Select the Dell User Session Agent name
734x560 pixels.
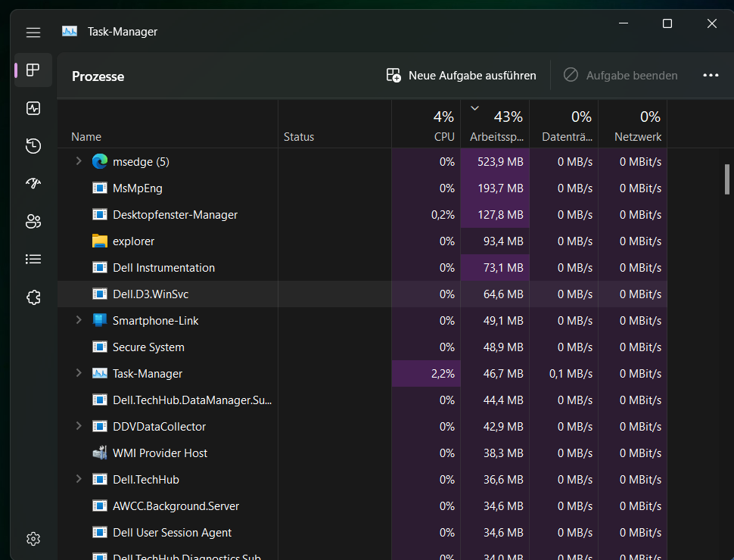click(x=173, y=532)
